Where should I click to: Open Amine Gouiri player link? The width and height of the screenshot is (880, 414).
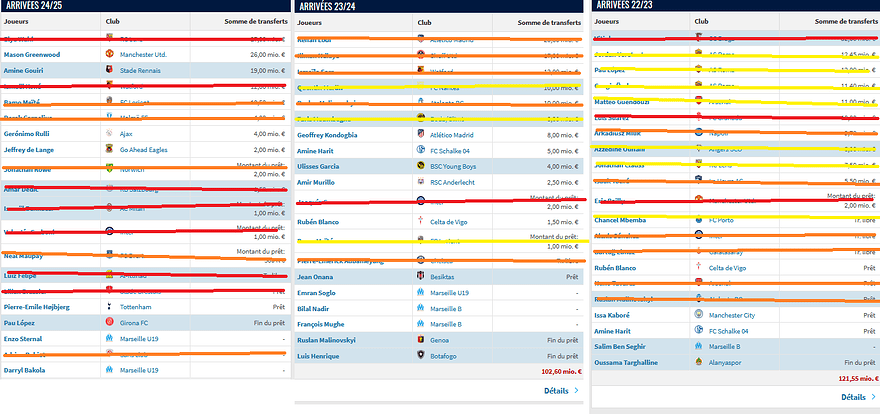(x=24, y=70)
